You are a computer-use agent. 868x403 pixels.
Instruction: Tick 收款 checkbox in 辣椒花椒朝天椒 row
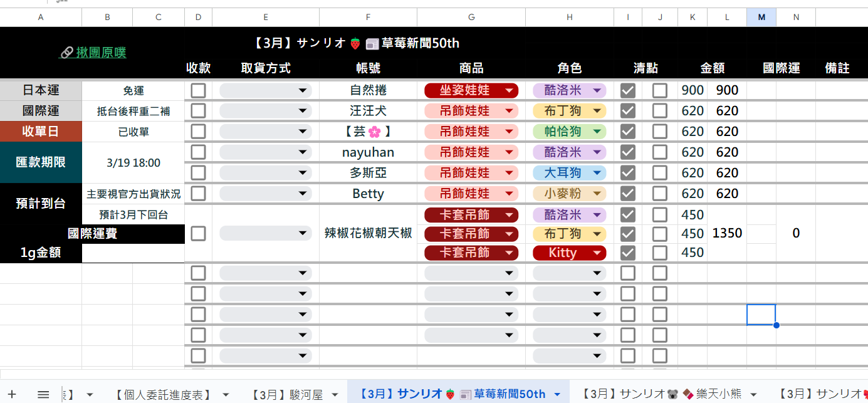[198, 233]
